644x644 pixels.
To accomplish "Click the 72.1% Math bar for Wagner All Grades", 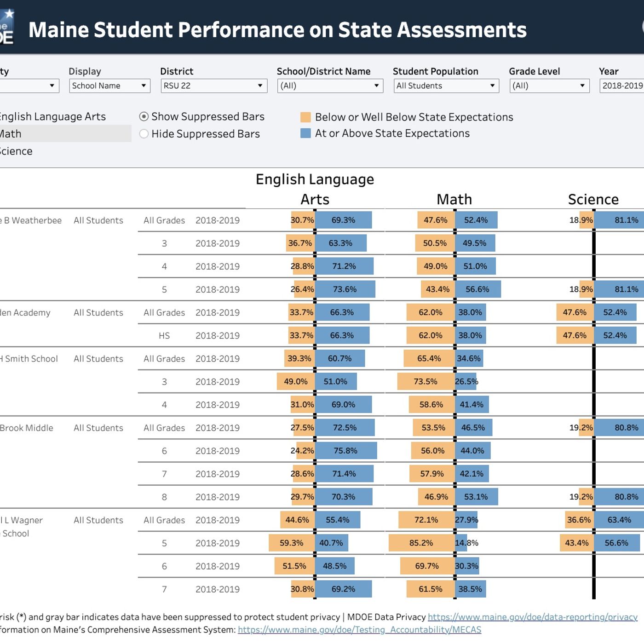I will (x=426, y=520).
